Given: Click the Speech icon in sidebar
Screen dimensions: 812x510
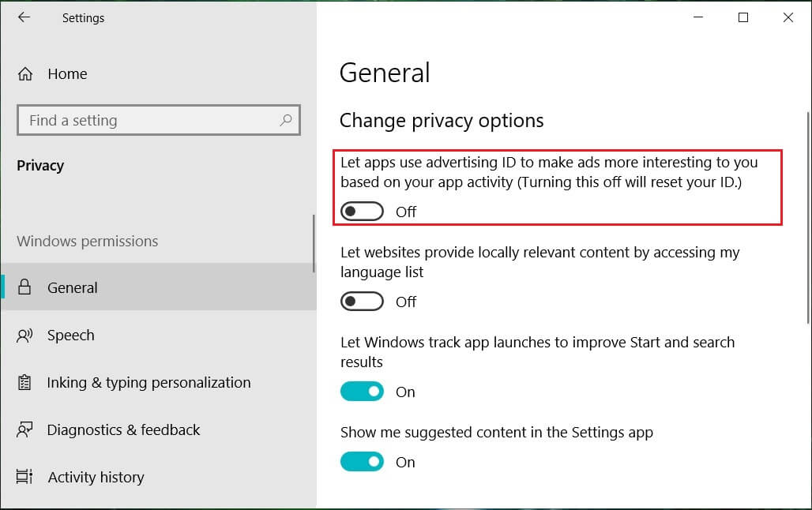Looking at the screenshot, I should pyautogui.click(x=25, y=336).
